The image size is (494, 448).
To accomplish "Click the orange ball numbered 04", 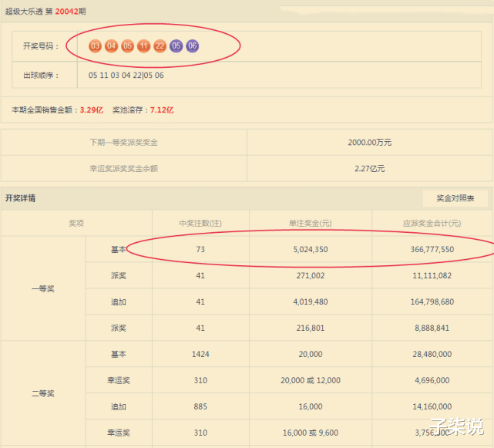I will (111, 46).
